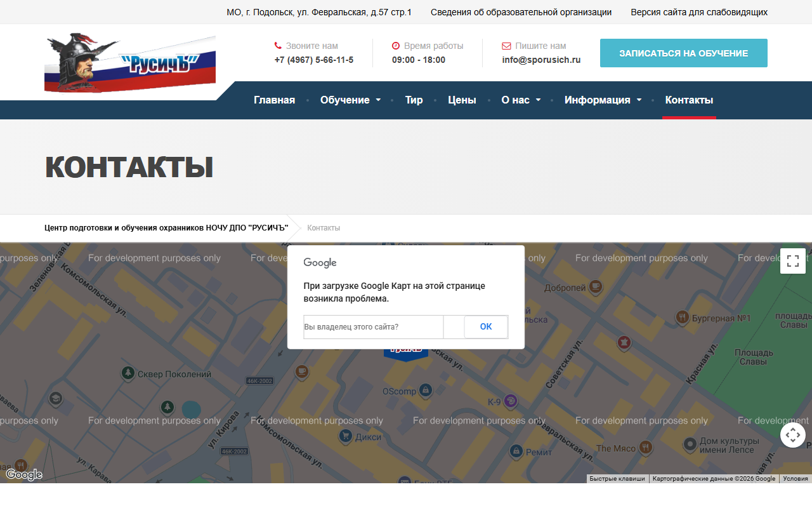Expand the Информация dropdown menu
This screenshot has width=812, height=508.
pos(603,100)
